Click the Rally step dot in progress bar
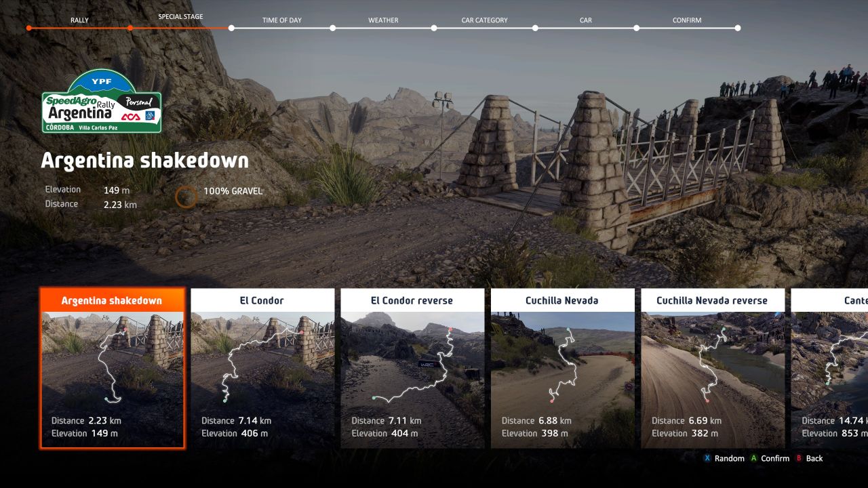The height and width of the screenshot is (488, 868). (29, 28)
